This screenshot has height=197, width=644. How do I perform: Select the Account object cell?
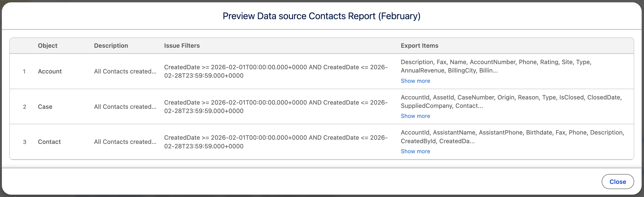[50, 71]
